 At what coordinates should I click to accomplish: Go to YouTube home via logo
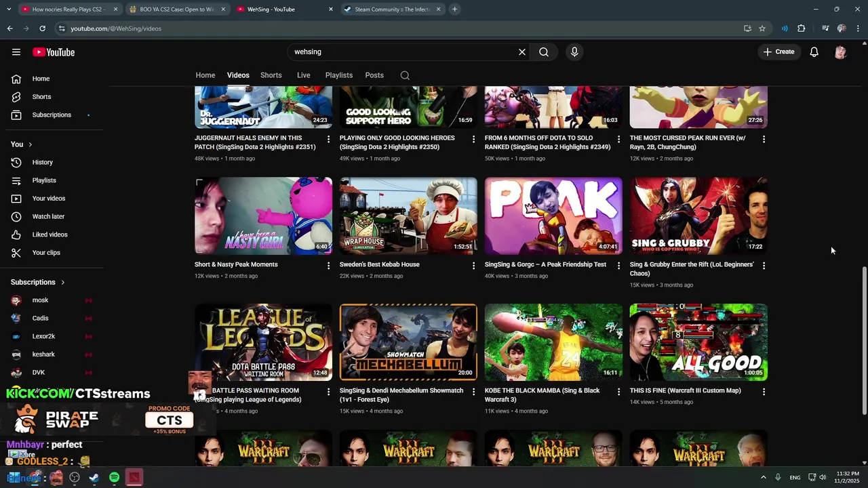pos(54,52)
